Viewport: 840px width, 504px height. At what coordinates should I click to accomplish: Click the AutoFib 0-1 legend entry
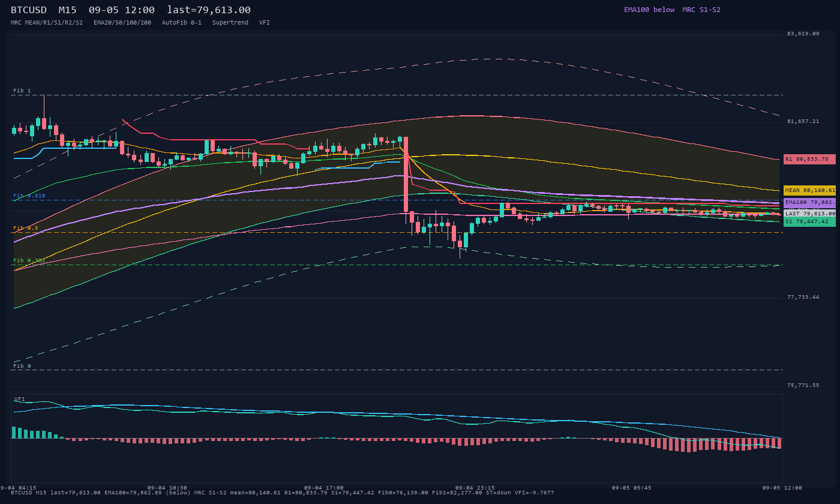[182, 22]
